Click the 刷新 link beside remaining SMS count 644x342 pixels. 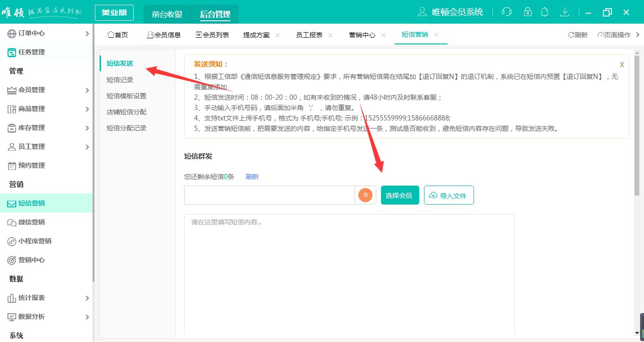[252, 176]
